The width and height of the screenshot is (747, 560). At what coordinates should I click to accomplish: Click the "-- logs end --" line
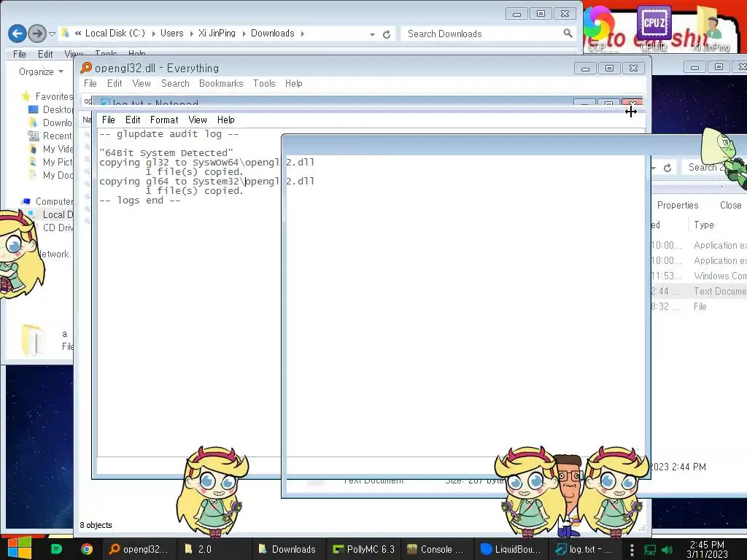pyautogui.click(x=140, y=200)
